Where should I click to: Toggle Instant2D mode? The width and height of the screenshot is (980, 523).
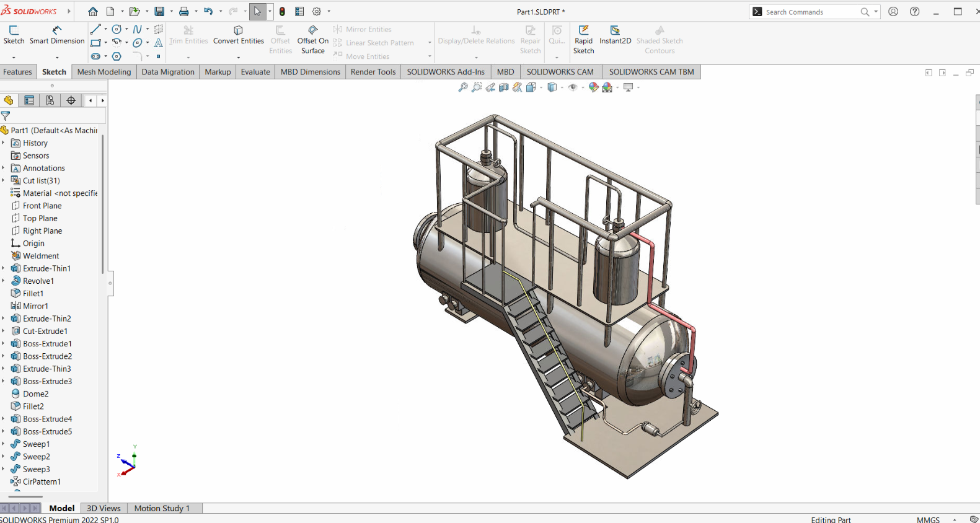(x=615, y=35)
